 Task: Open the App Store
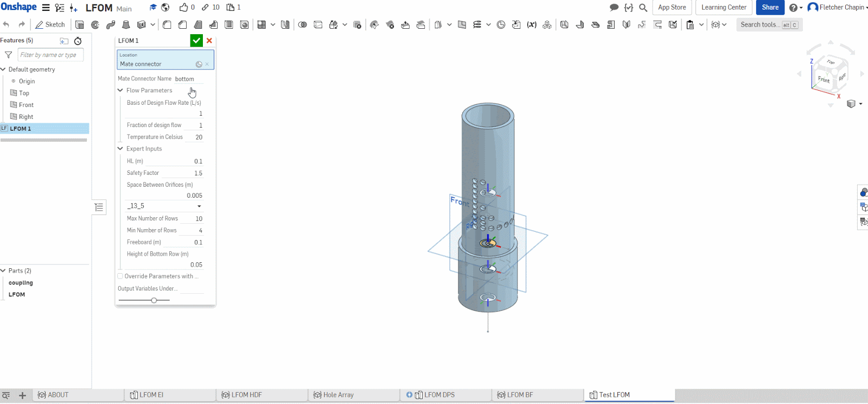pyautogui.click(x=672, y=8)
